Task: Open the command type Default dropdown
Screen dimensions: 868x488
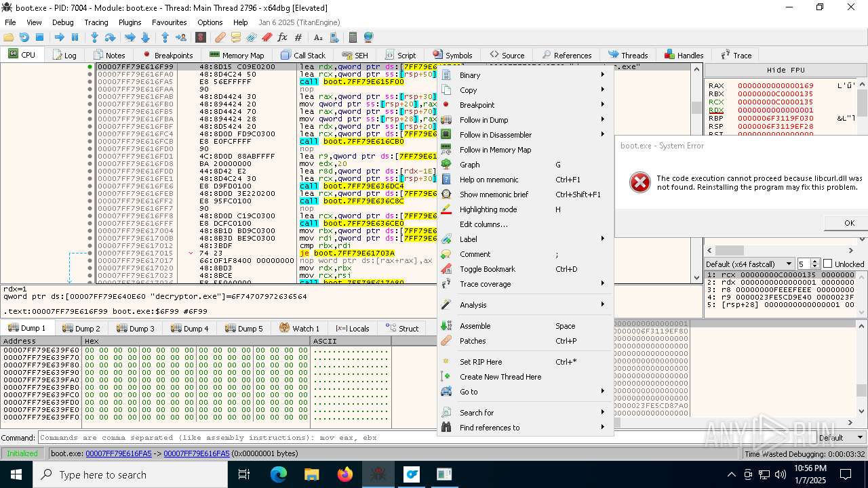Action: click(840, 438)
